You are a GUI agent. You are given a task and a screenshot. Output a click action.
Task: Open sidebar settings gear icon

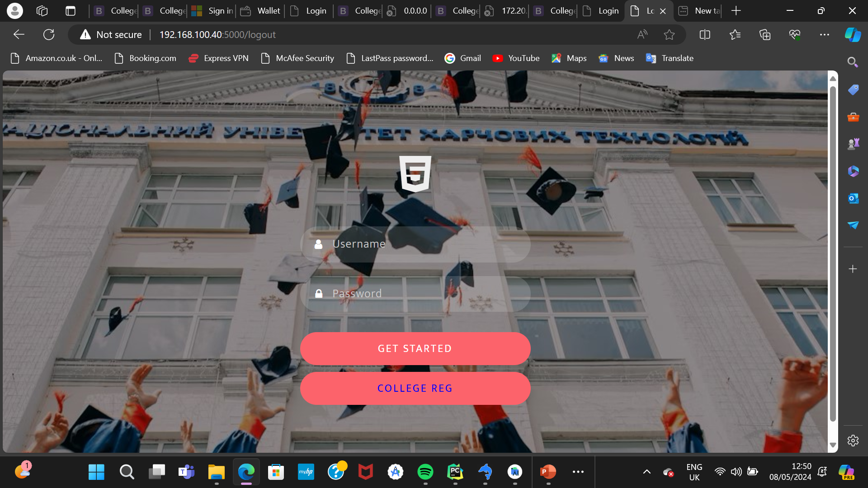click(x=853, y=441)
